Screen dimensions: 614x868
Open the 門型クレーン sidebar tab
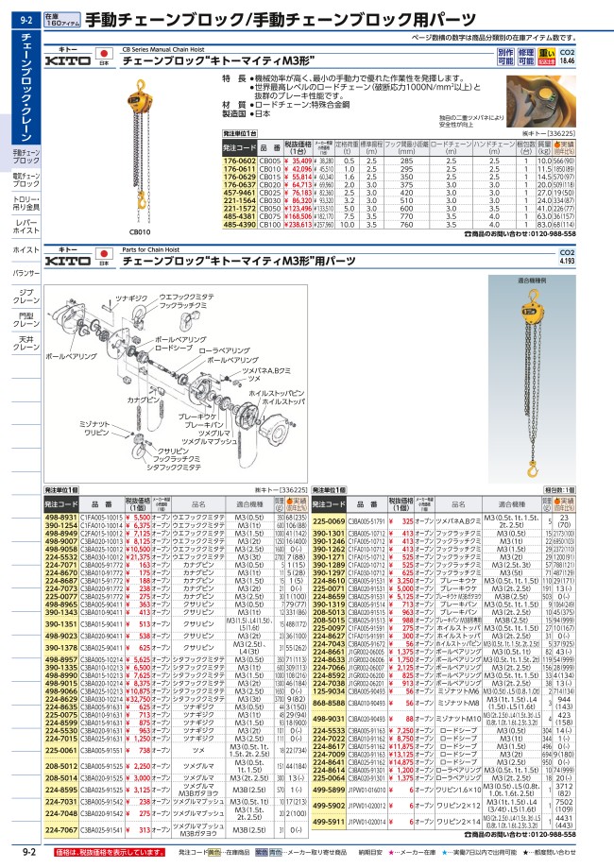(26, 319)
